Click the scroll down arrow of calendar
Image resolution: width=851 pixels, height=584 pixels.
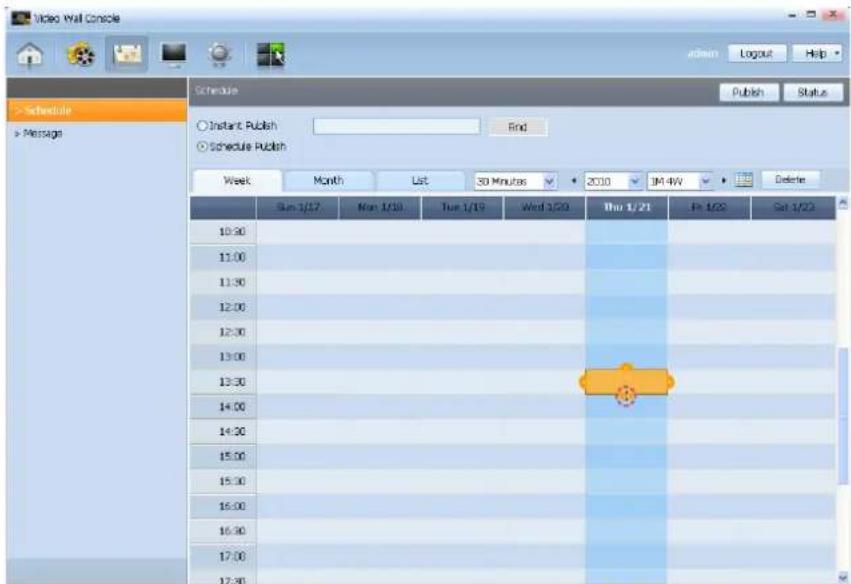pyautogui.click(x=843, y=576)
